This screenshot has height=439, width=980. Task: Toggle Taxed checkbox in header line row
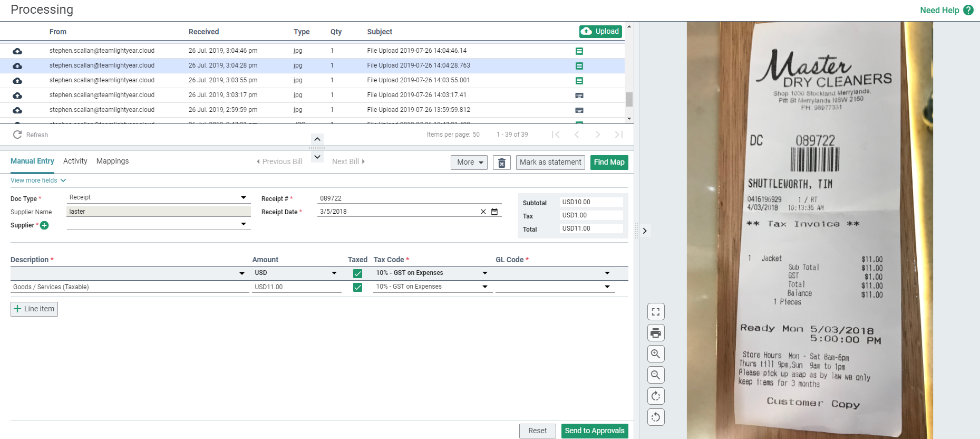[357, 273]
